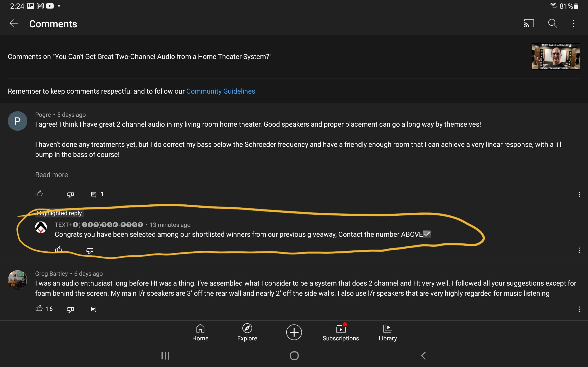Go to the Home tab
Image resolution: width=588 pixels, height=367 pixels.
(200, 333)
